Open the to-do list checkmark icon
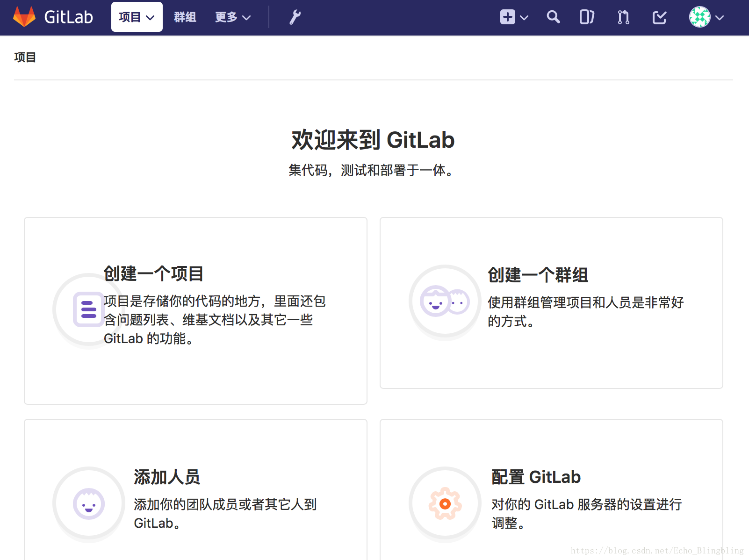749x560 pixels. pos(659,18)
